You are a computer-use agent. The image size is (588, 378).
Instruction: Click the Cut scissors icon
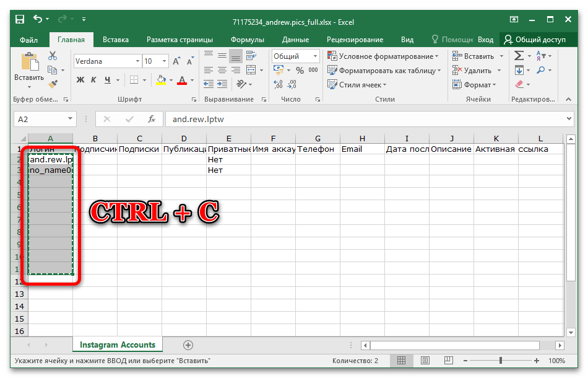point(53,56)
